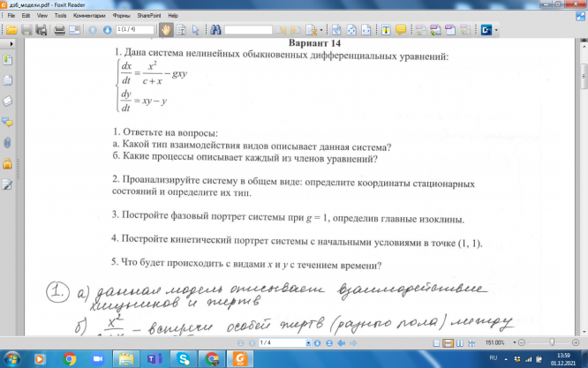Click the zoom slider handle
This screenshot has width=588, height=368.
(x=552, y=342)
